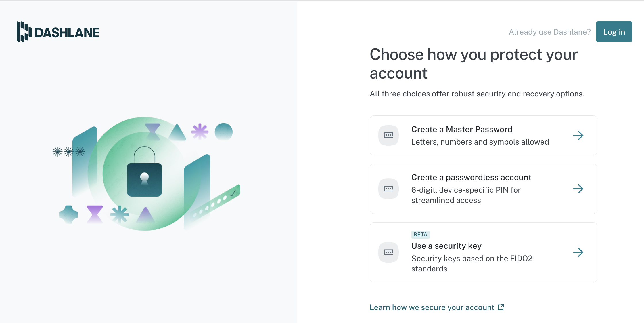Click the icon beside Use a security key

click(388, 252)
